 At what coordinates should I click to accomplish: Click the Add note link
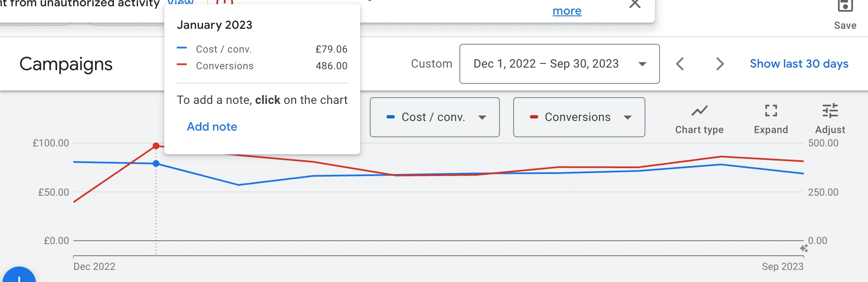click(212, 127)
